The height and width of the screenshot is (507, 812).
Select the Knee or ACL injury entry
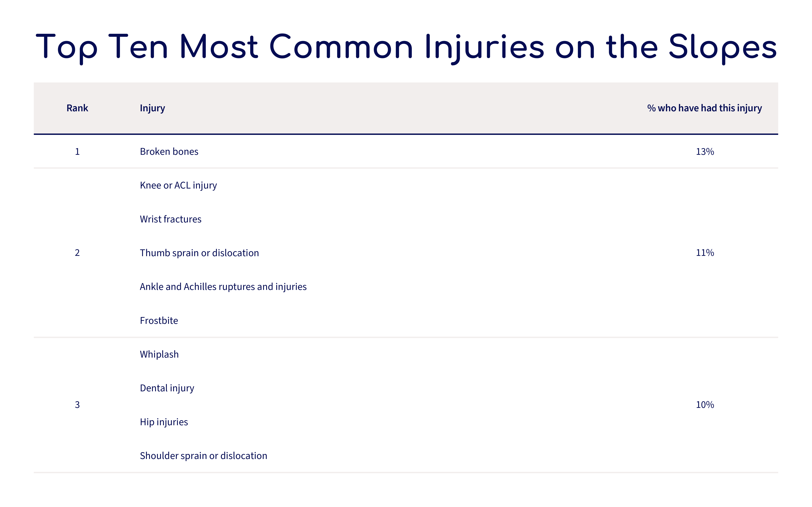click(178, 185)
